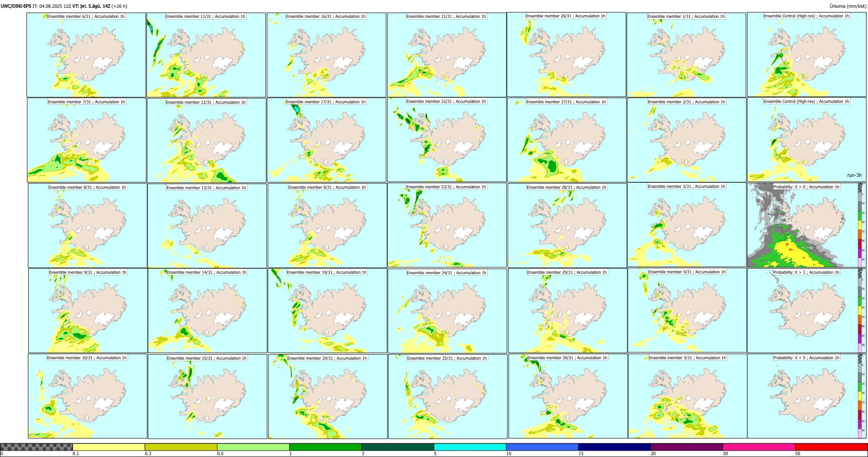Open the Ensemble member 13/31 map
The height and width of the screenshot is (457, 868).
[207, 226]
